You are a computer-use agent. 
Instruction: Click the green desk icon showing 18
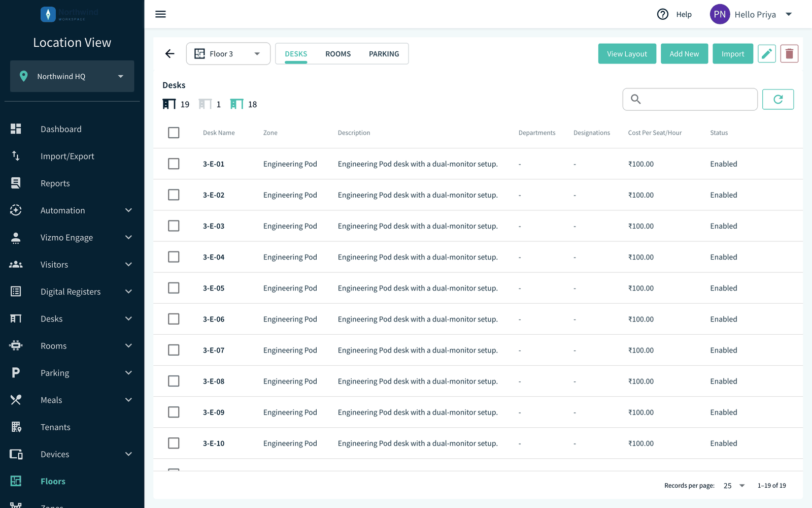click(236, 104)
